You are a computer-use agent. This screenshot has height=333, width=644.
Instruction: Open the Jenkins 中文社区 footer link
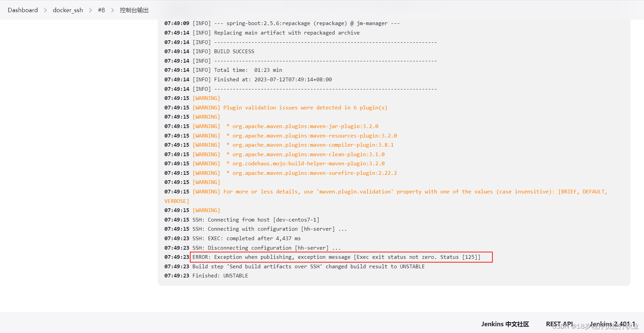coord(505,324)
